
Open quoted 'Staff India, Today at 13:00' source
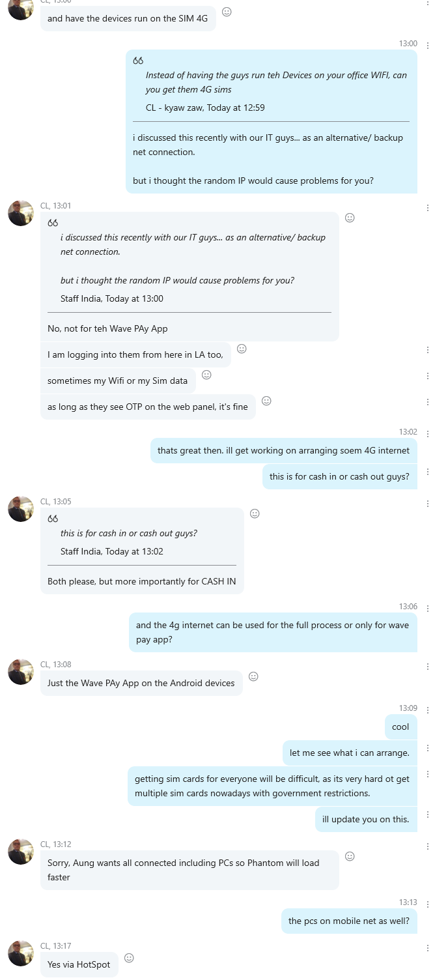(112, 298)
